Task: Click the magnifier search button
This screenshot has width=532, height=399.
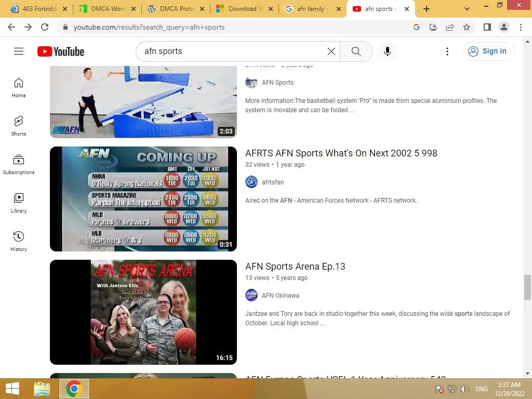Action: [356, 51]
